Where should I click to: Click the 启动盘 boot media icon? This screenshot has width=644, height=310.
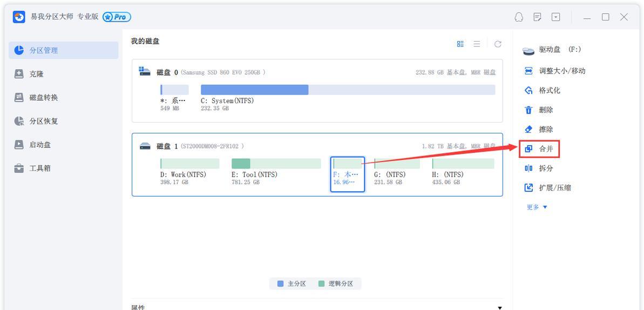click(19, 145)
